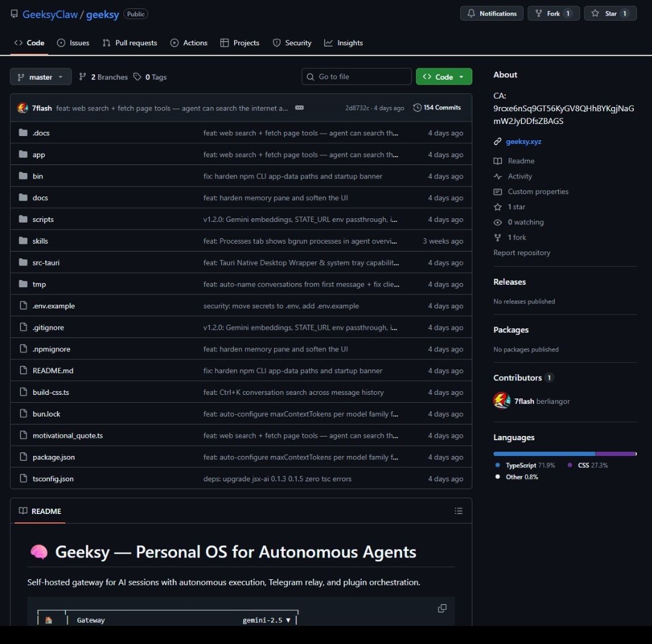Viewport: 652px width, 644px height.
Task: Open the build-css.ts file
Action: (x=51, y=392)
